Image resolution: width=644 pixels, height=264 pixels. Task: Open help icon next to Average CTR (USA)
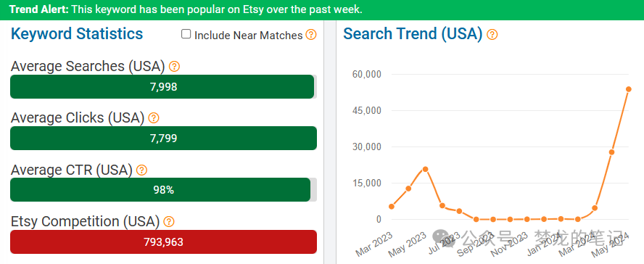(x=141, y=170)
